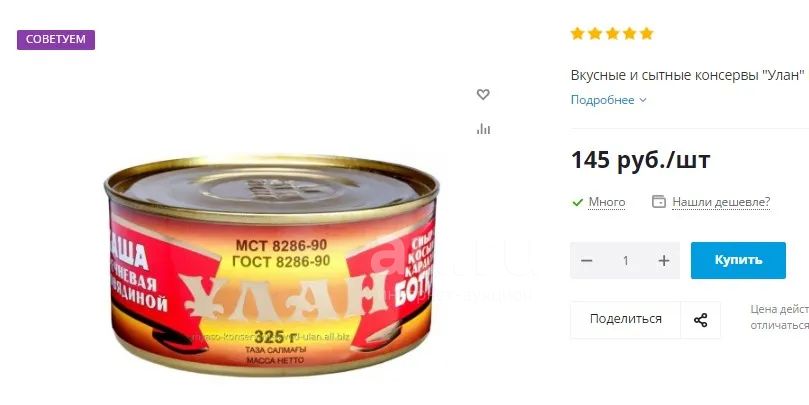Open the Подробнее details link

coord(603,100)
